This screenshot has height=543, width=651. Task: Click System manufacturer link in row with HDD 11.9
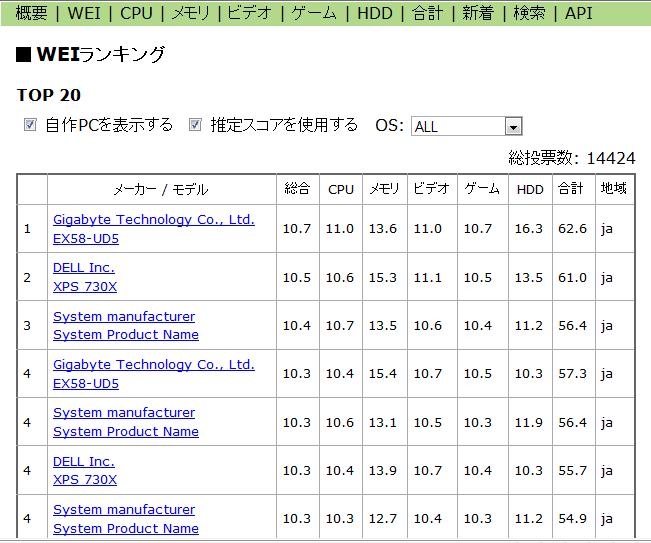click(124, 413)
